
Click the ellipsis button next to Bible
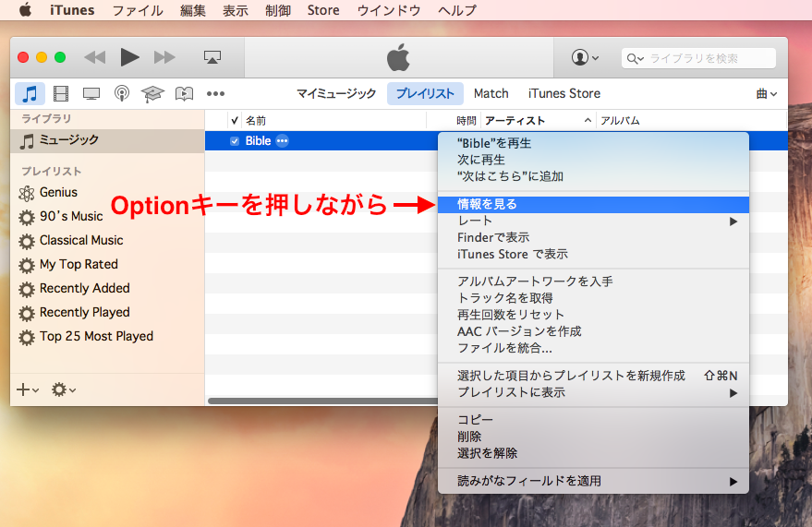click(283, 140)
